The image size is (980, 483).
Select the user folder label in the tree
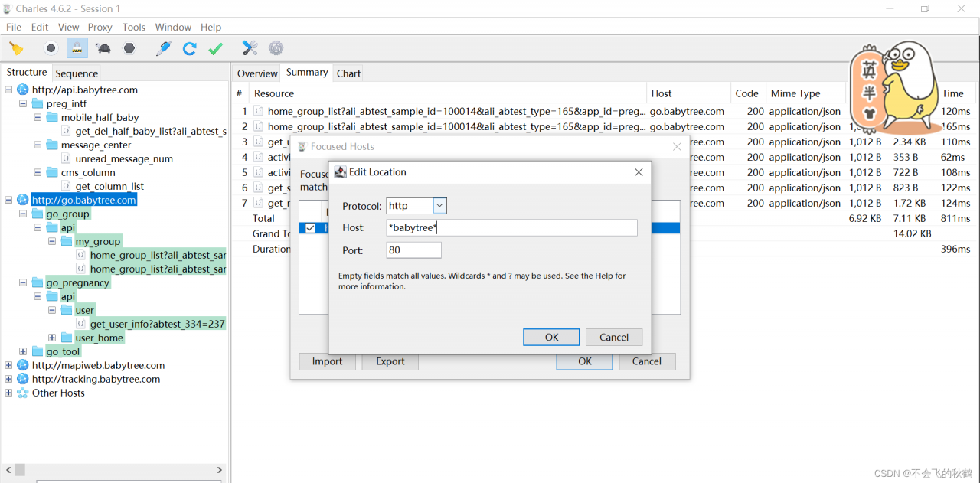[85, 310]
